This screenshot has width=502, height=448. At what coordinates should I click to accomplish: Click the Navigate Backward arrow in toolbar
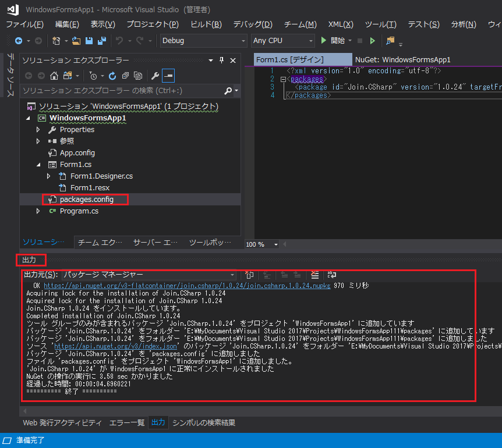[19, 41]
